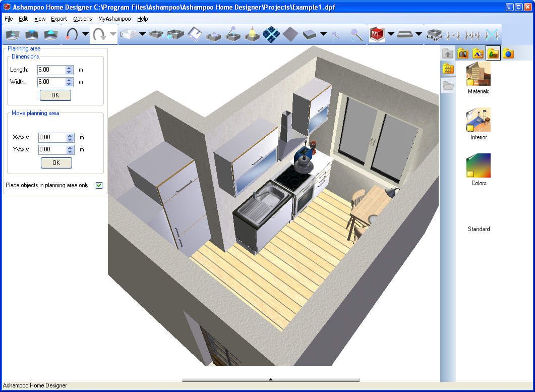Click the red 3D cube view icon
This screenshot has height=392, width=535.
pyautogui.click(x=377, y=34)
